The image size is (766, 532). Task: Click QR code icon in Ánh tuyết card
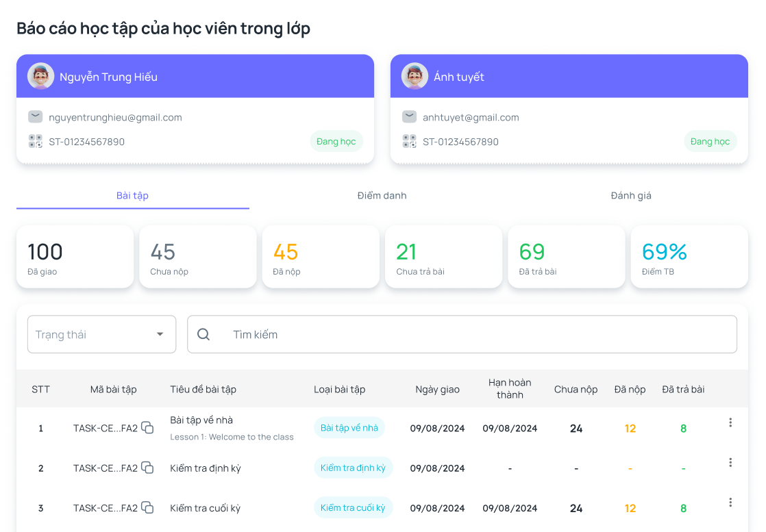[x=409, y=142]
